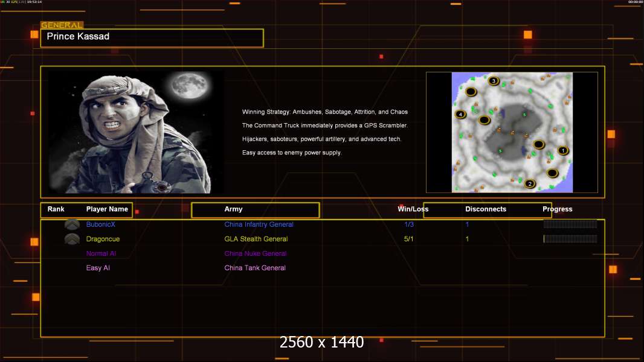
Task: Click Dragoncue's loading progress bar
Action: pos(570,239)
